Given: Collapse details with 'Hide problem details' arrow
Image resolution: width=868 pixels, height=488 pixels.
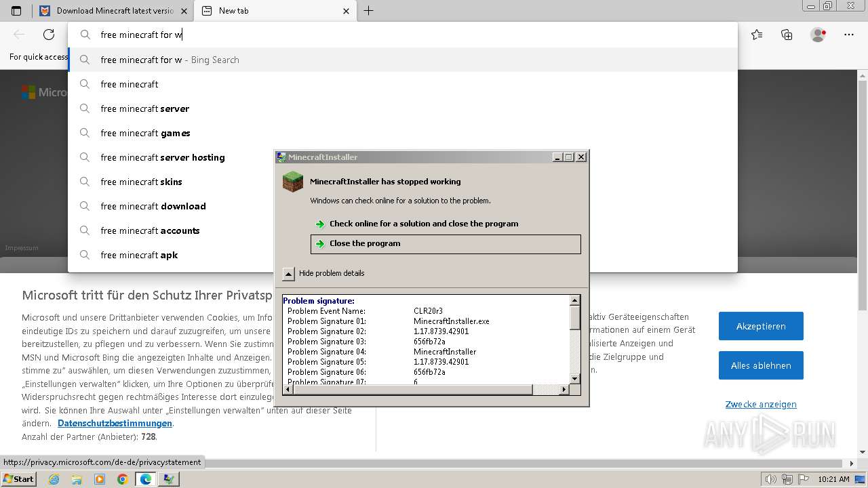Looking at the screenshot, I should pyautogui.click(x=288, y=274).
